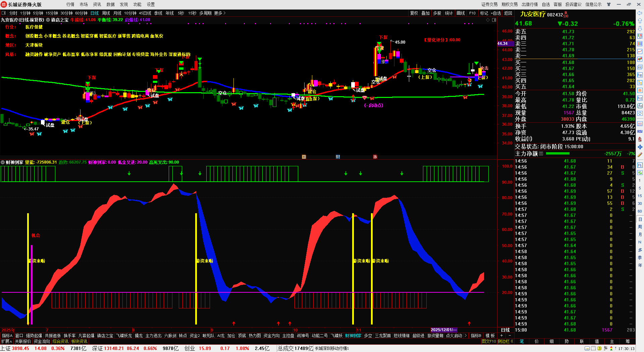This screenshot has width=644, height=352.
Task: Click the +自选 add favorite button
Action: 496,13
